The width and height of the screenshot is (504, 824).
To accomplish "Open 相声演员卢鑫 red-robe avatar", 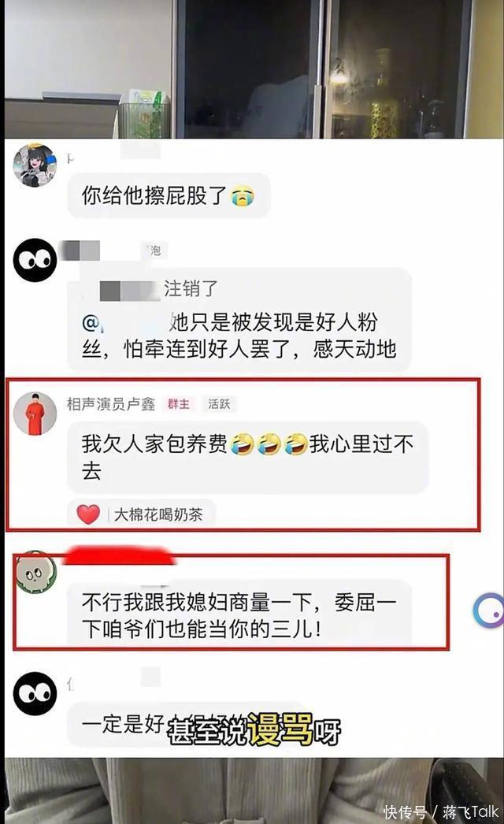I will (35, 414).
